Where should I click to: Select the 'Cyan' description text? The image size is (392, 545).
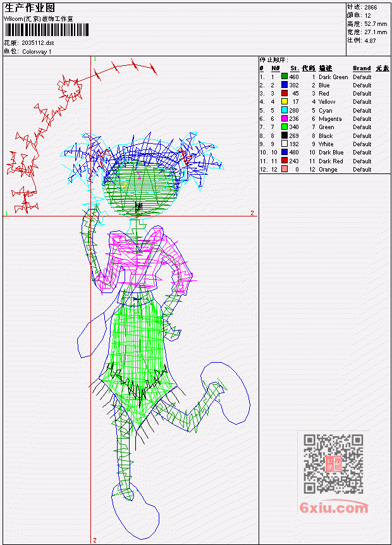pos(326,111)
